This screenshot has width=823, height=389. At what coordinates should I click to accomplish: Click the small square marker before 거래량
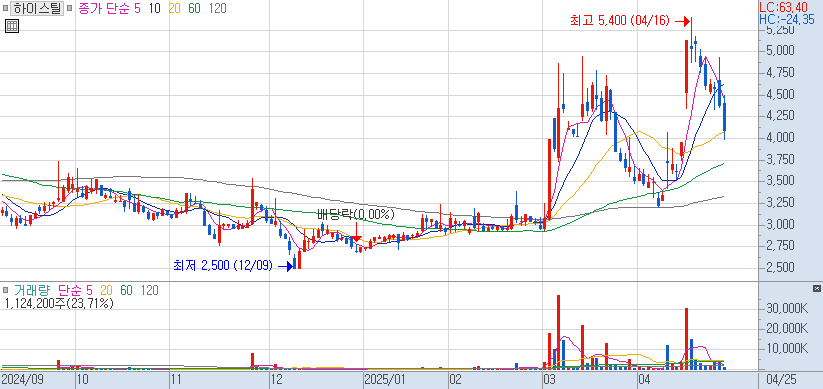click(6, 290)
